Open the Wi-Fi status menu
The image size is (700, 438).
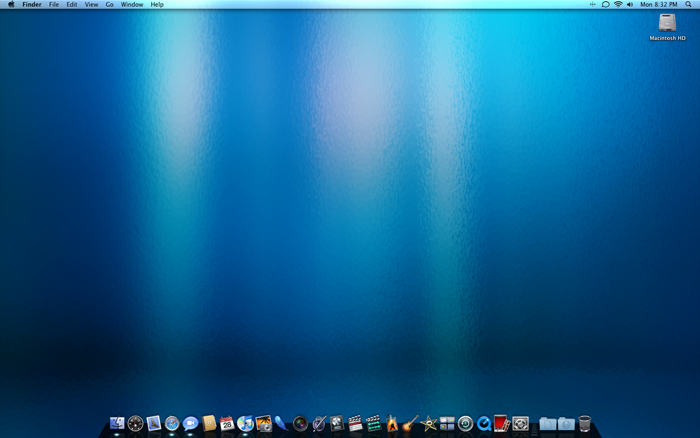click(x=618, y=4)
